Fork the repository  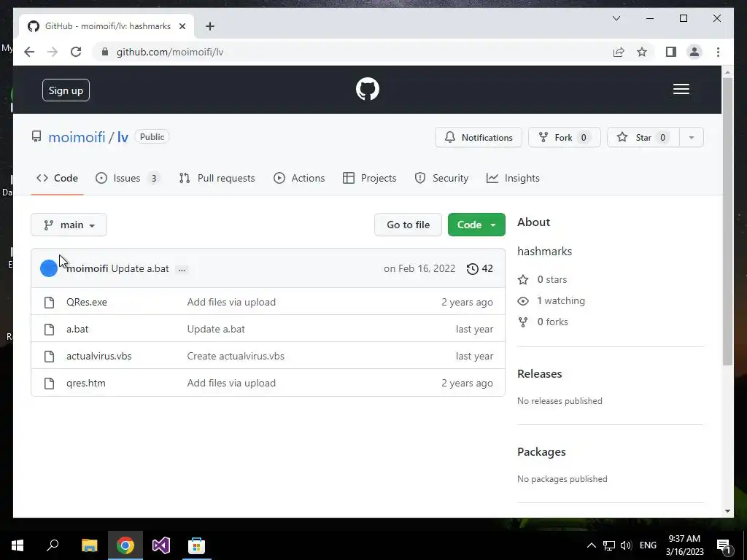(x=564, y=138)
